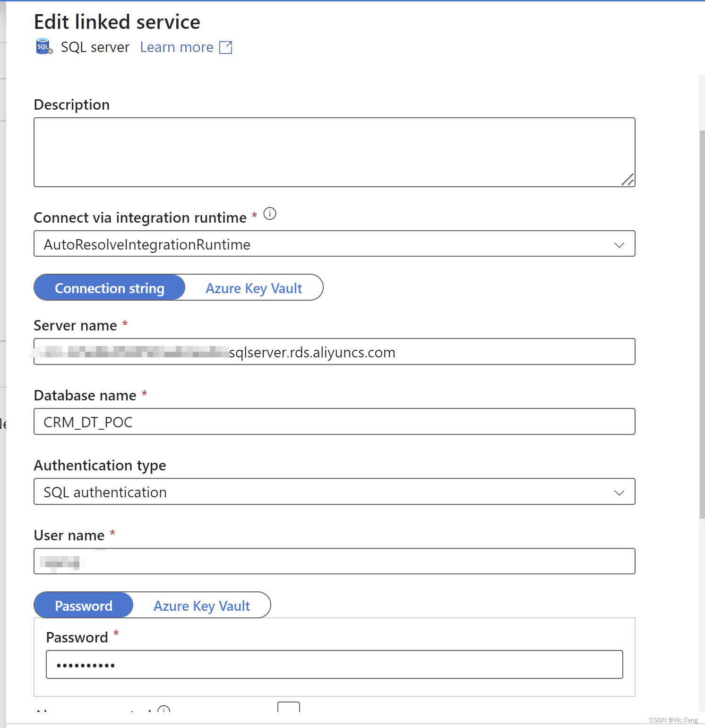Click the masked Password input field
The height and width of the screenshot is (728, 705).
[334, 664]
